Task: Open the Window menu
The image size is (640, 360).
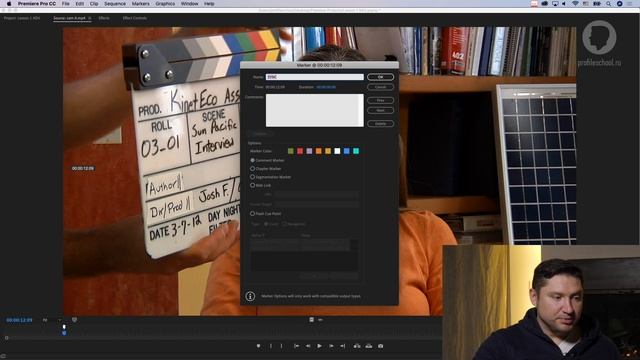Action: click(189, 4)
